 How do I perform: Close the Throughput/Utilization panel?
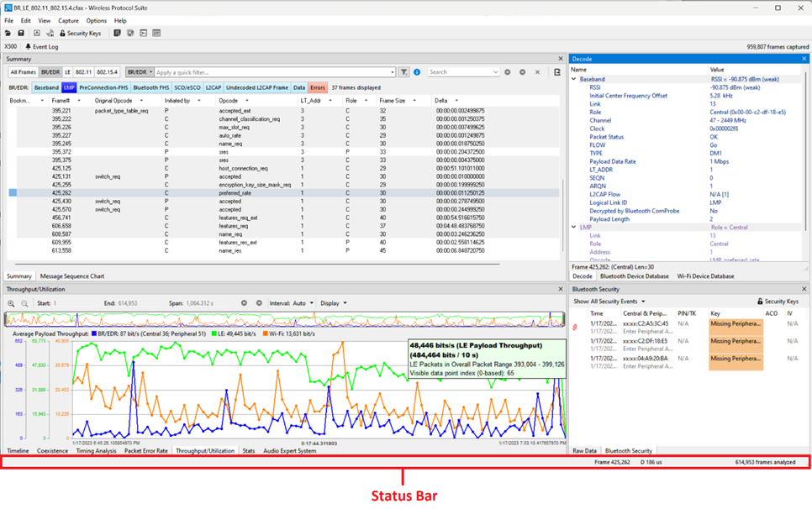pos(561,289)
